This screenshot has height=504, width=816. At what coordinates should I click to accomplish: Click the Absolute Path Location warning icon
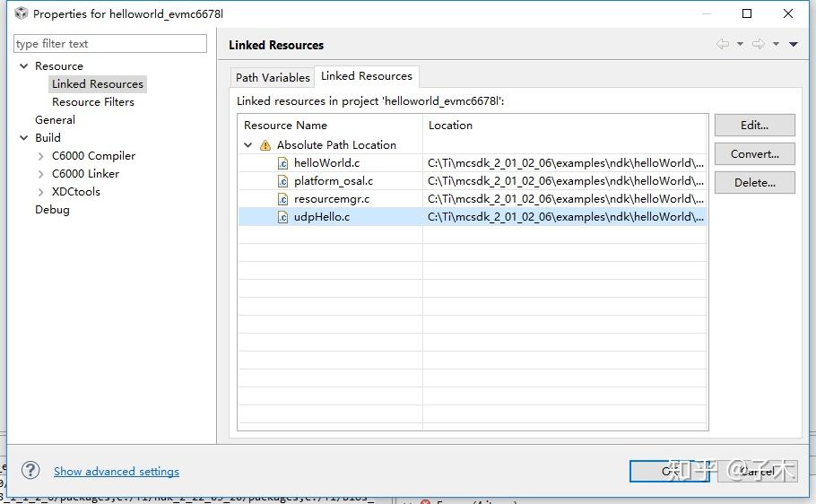pos(265,145)
